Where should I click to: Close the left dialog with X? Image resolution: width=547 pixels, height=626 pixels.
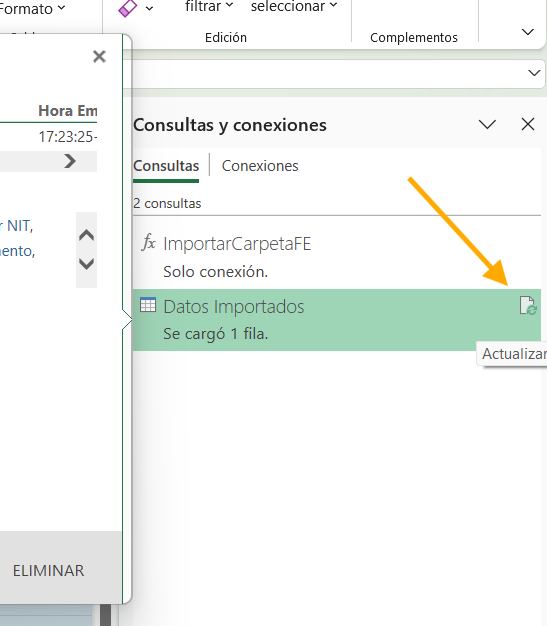(99, 56)
